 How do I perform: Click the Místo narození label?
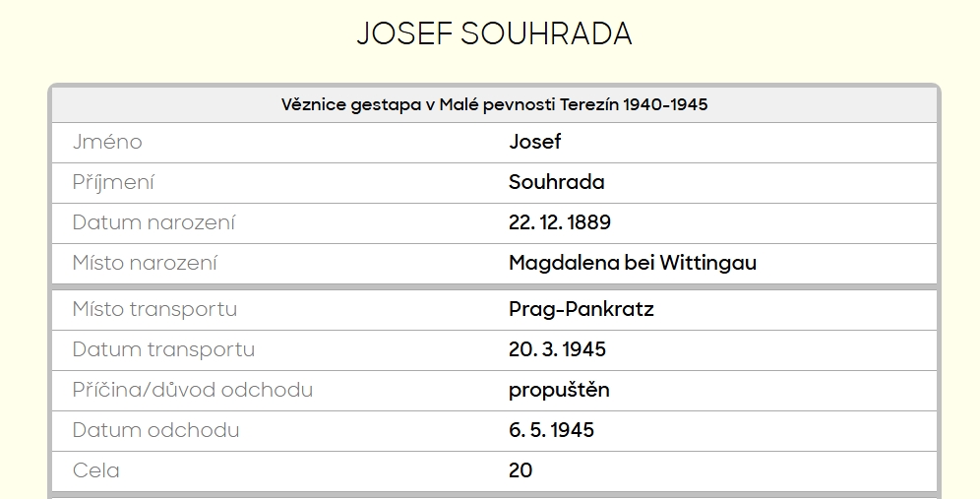[x=145, y=263]
